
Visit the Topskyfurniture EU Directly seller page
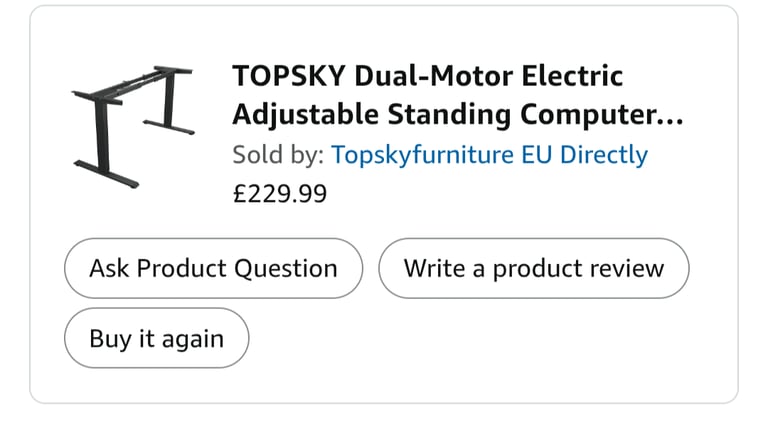coord(489,155)
